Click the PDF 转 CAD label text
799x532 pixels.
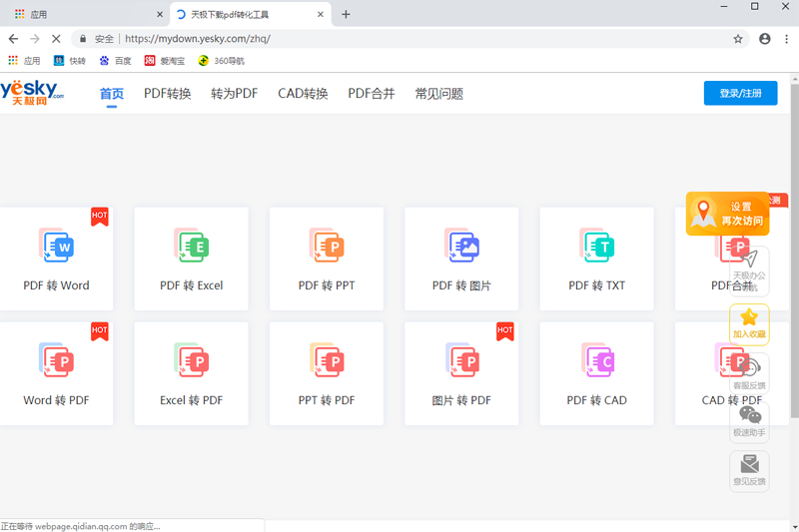pos(596,400)
